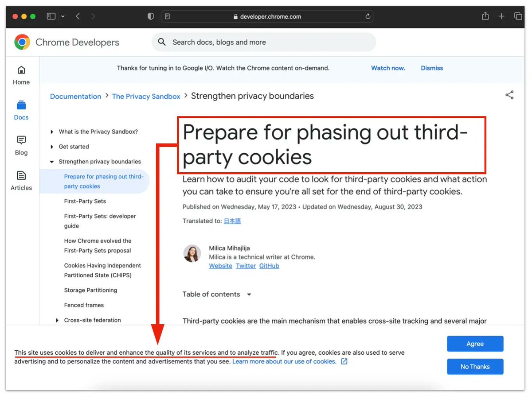Open Cookies Having Independent Partitioned State (CHIPS)
The width and height of the screenshot is (532, 399).
(102, 270)
